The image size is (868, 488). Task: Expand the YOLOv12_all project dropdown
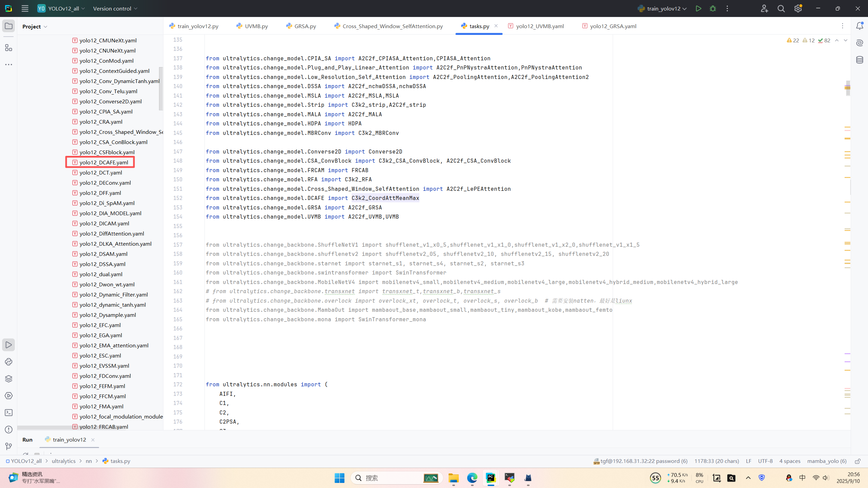coord(63,8)
